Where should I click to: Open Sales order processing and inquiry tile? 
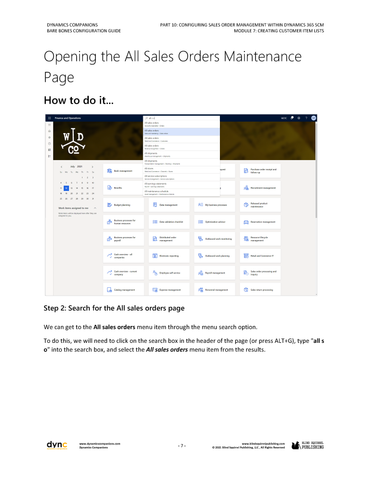260,273
